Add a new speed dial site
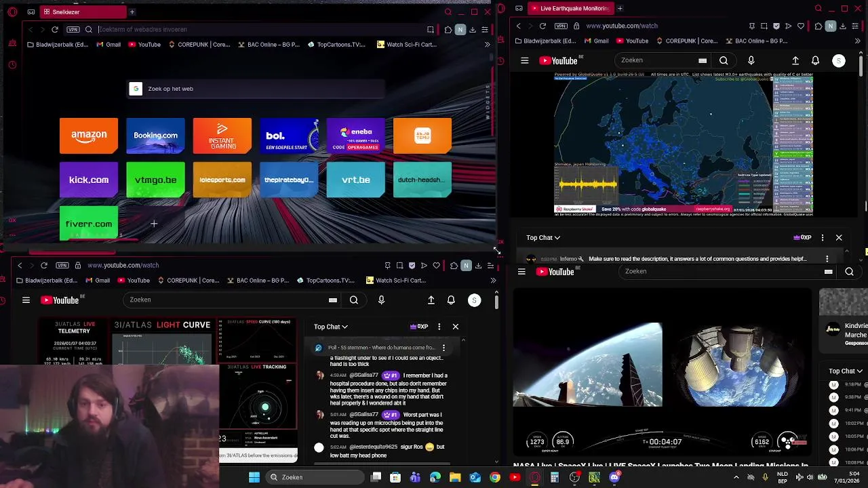 point(154,224)
